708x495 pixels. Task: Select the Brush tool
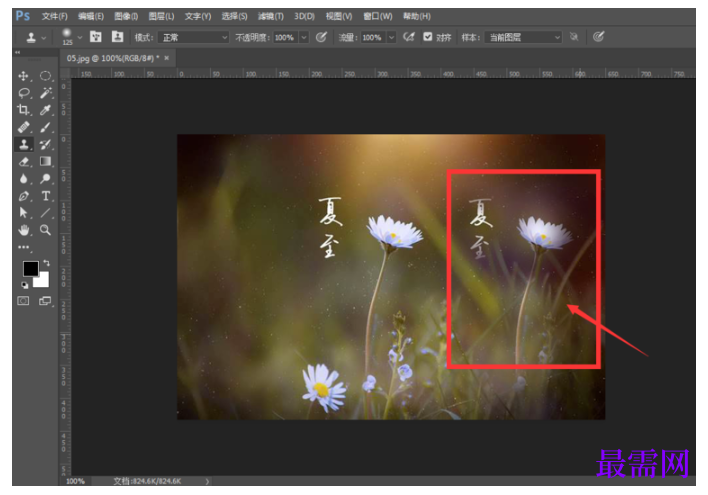(x=46, y=127)
